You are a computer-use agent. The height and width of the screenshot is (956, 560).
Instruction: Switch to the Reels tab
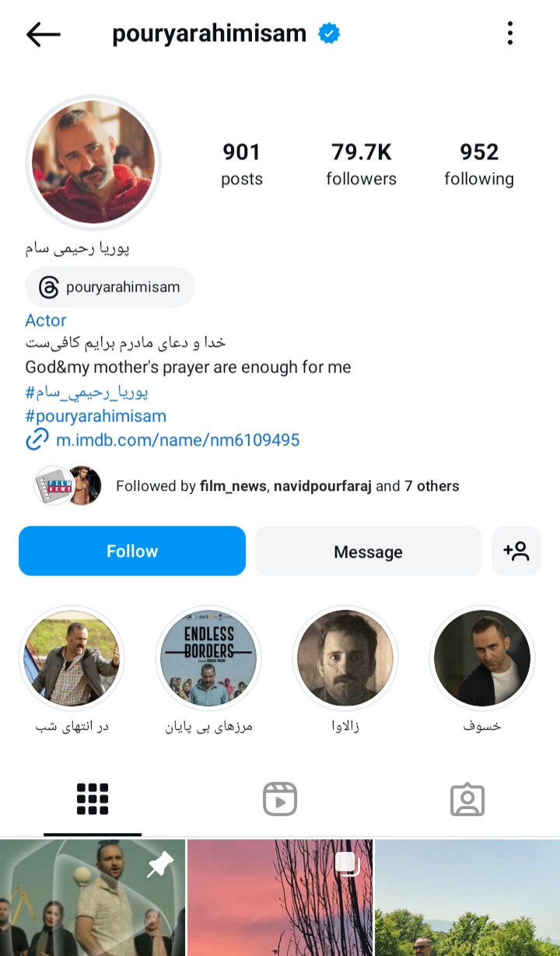pyautogui.click(x=280, y=799)
